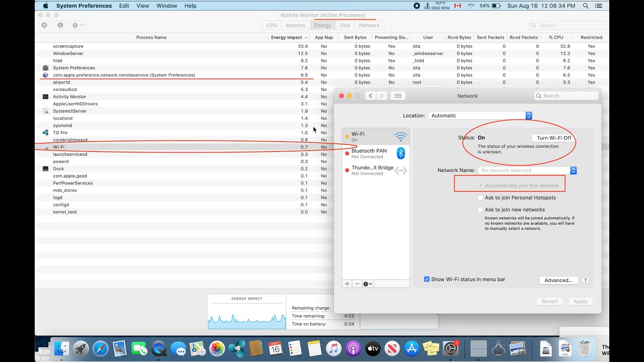
Task: Add a network service with plus button
Action: 347,284
